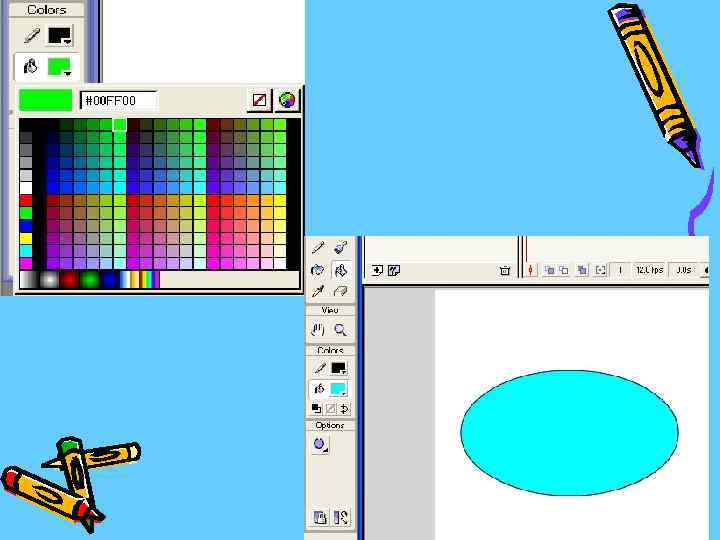Click the elapsed time display in the timeline
Image resolution: width=720 pixels, height=540 pixels.
coord(684,270)
